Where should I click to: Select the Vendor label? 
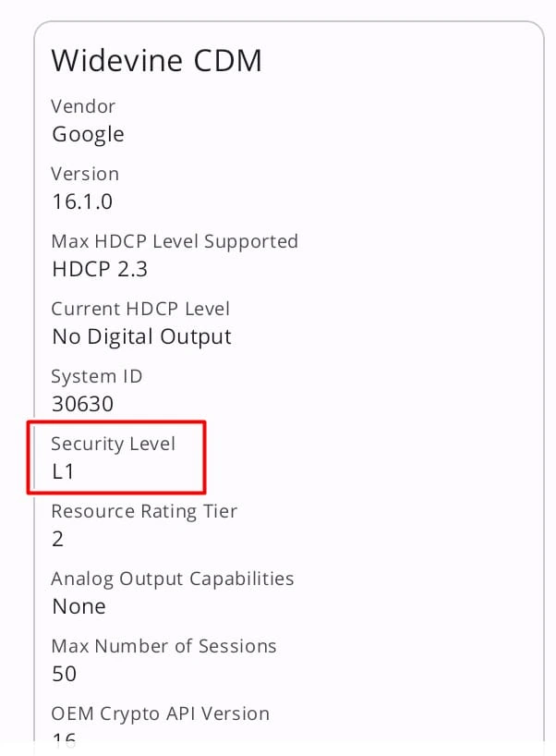(83, 106)
